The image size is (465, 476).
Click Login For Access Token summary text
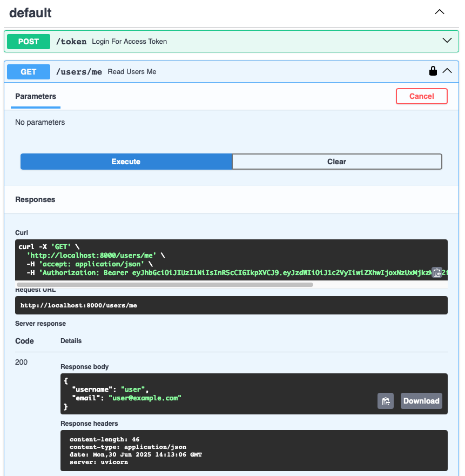[130, 41]
